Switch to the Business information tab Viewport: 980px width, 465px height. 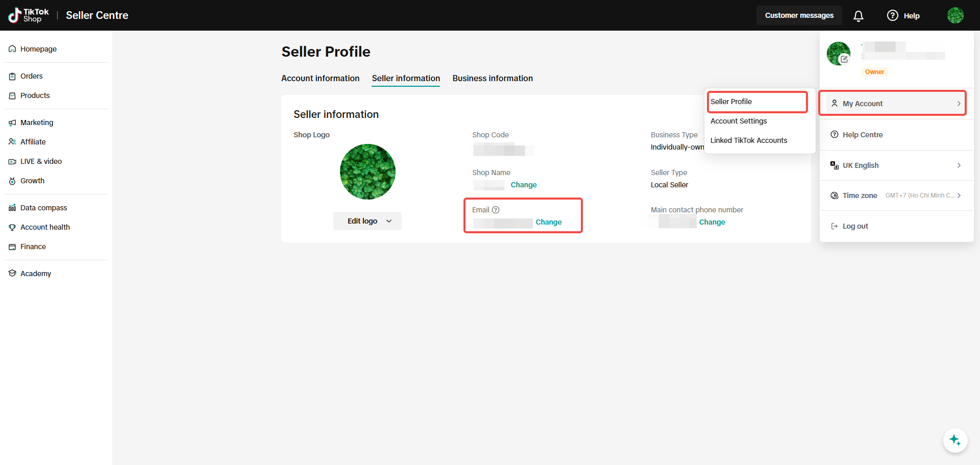pyautogui.click(x=493, y=78)
